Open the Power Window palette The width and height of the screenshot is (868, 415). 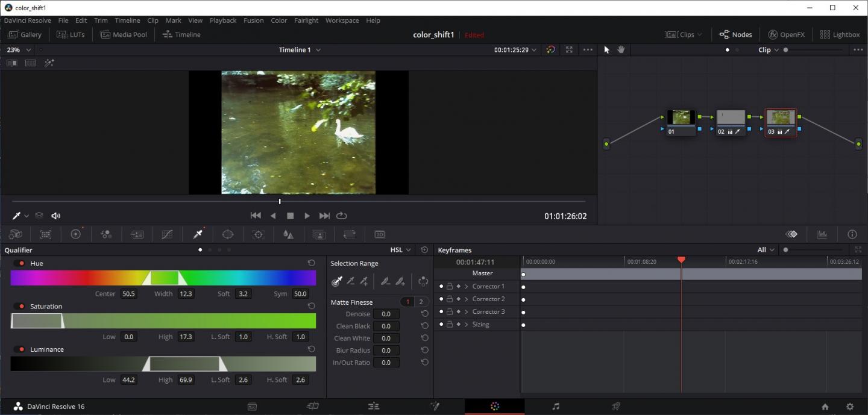[228, 234]
